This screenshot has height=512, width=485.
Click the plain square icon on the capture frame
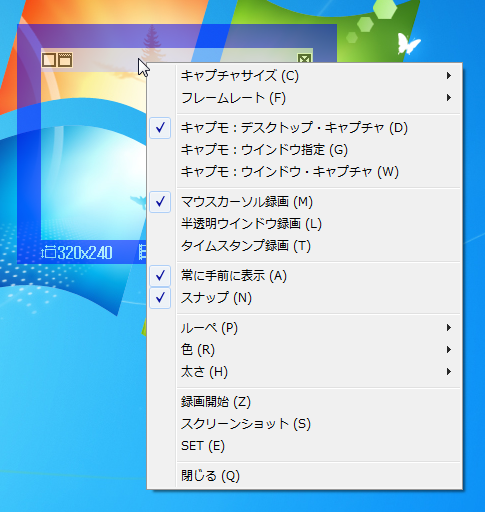point(49,60)
